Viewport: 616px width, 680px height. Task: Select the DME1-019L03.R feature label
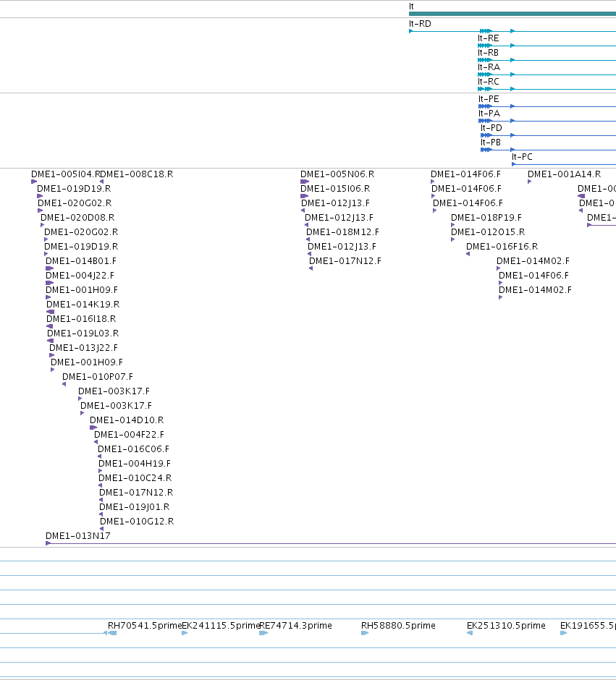tap(83, 333)
